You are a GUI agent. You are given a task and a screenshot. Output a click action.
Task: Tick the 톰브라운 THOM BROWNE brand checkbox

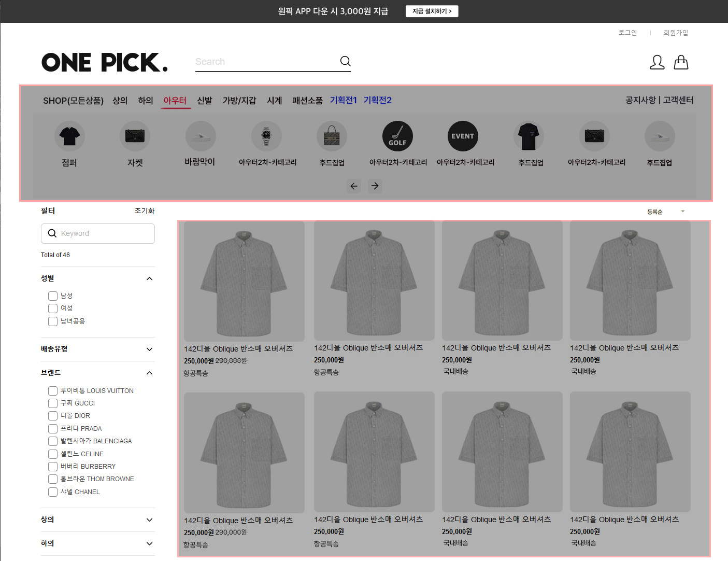[x=53, y=479]
